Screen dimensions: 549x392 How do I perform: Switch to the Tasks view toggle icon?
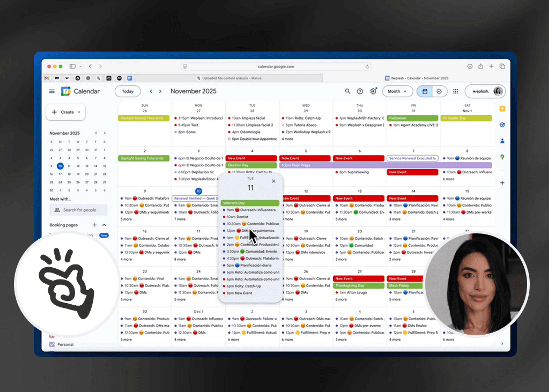pyautogui.click(x=439, y=91)
